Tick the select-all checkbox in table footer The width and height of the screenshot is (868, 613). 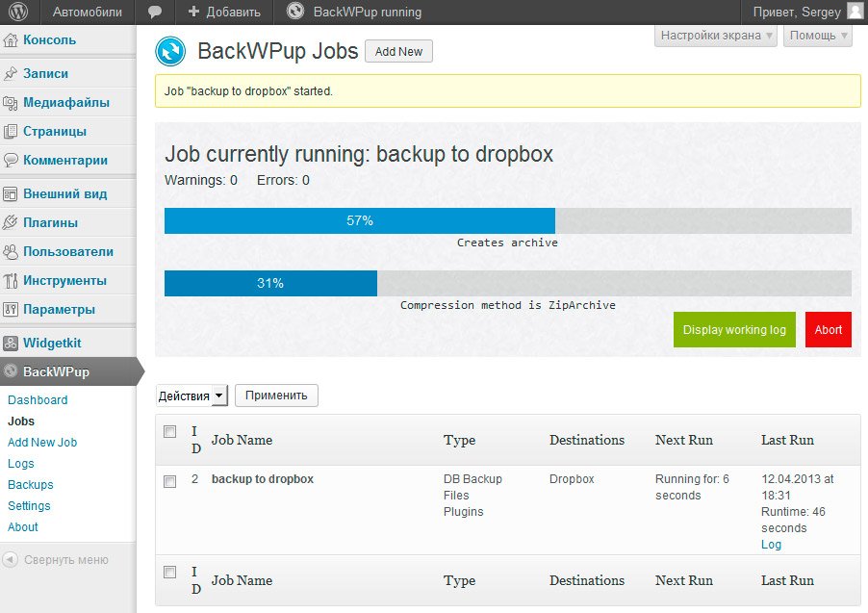coord(170,572)
